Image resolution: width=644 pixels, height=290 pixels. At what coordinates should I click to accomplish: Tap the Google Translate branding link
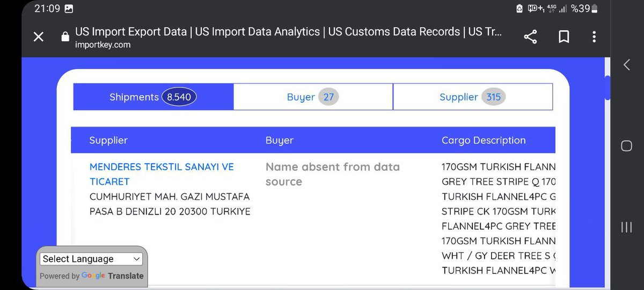[x=112, y=276]
